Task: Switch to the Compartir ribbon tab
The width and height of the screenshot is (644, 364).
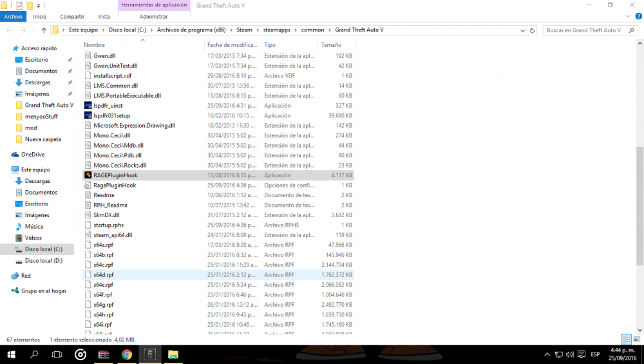Action: click(72, 17)
